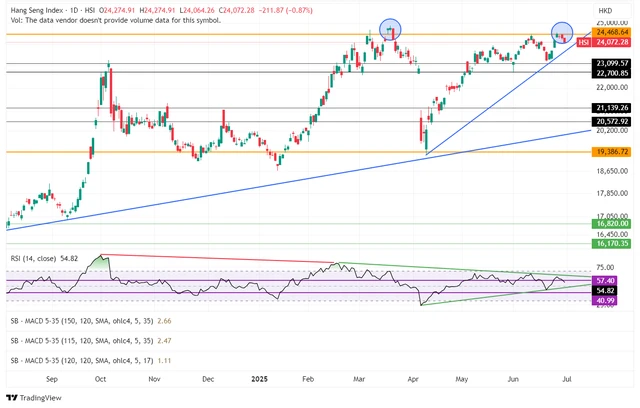
Task: Click the 19,386.72 orange support label
Action: pos(612,152)
